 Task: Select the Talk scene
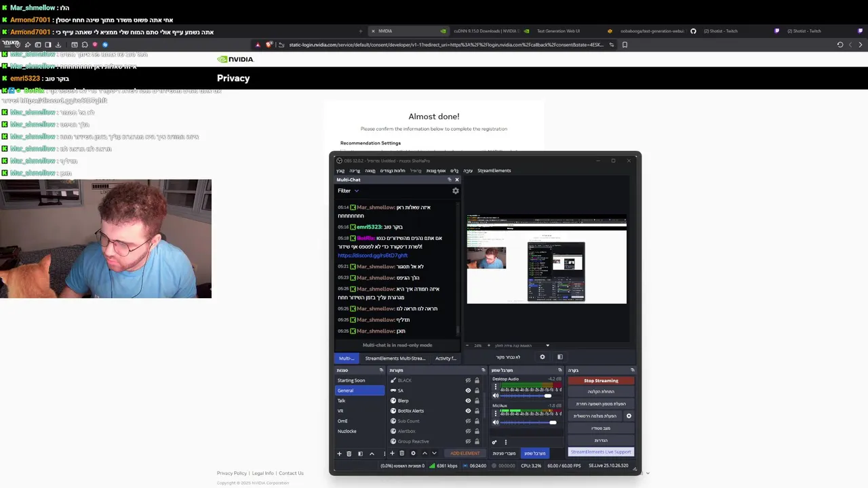tap(360, 401)
